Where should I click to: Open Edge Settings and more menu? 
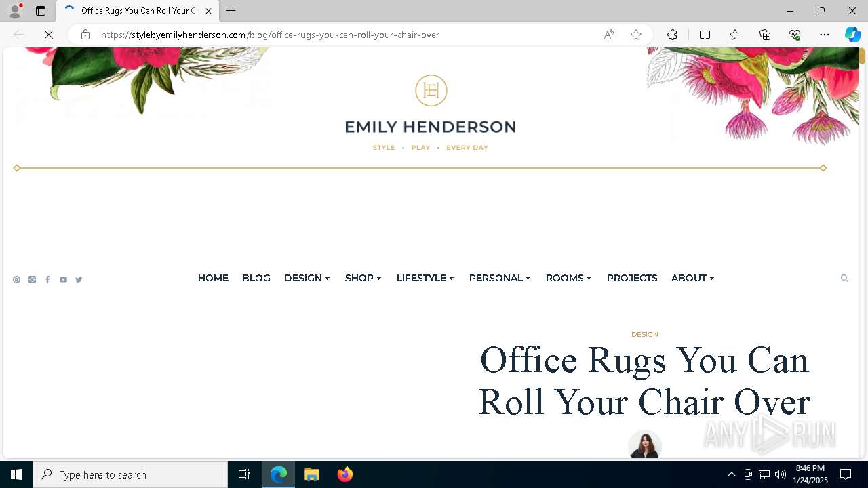[x=825, y=35]
